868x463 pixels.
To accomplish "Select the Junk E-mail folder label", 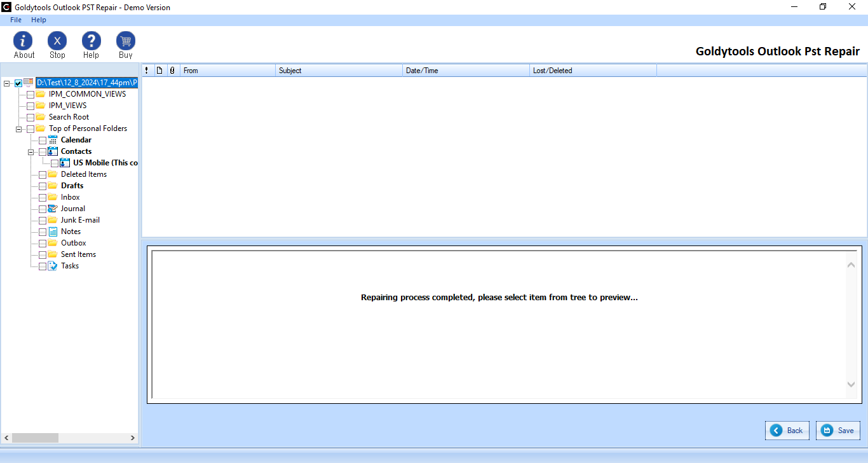I will (x=80, y=220).
